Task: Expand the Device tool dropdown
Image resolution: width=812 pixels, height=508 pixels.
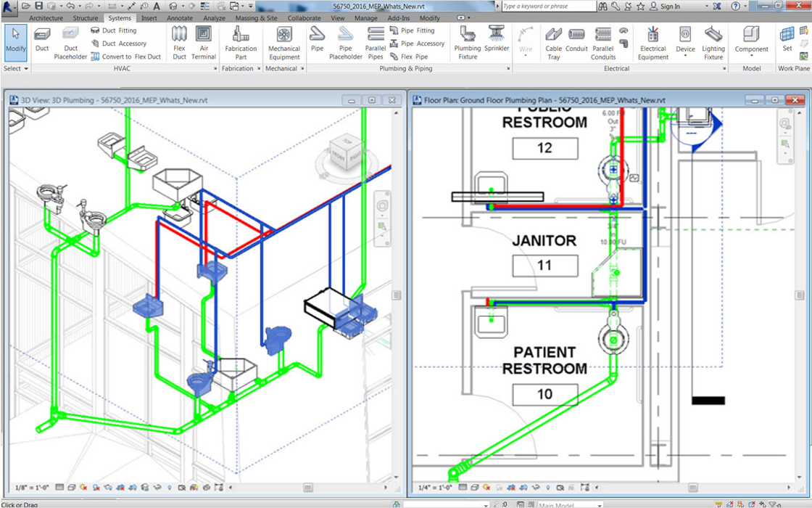Action: pyautogui.click(x=685, y=57)
